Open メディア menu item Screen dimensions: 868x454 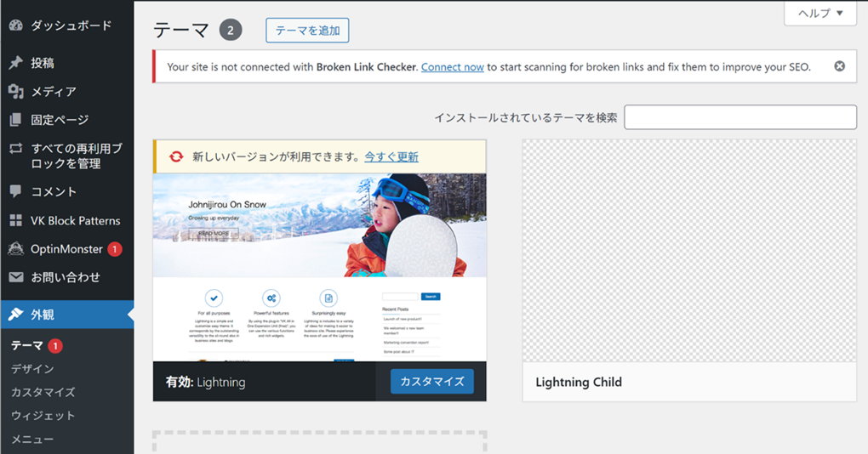click(67, 91)
